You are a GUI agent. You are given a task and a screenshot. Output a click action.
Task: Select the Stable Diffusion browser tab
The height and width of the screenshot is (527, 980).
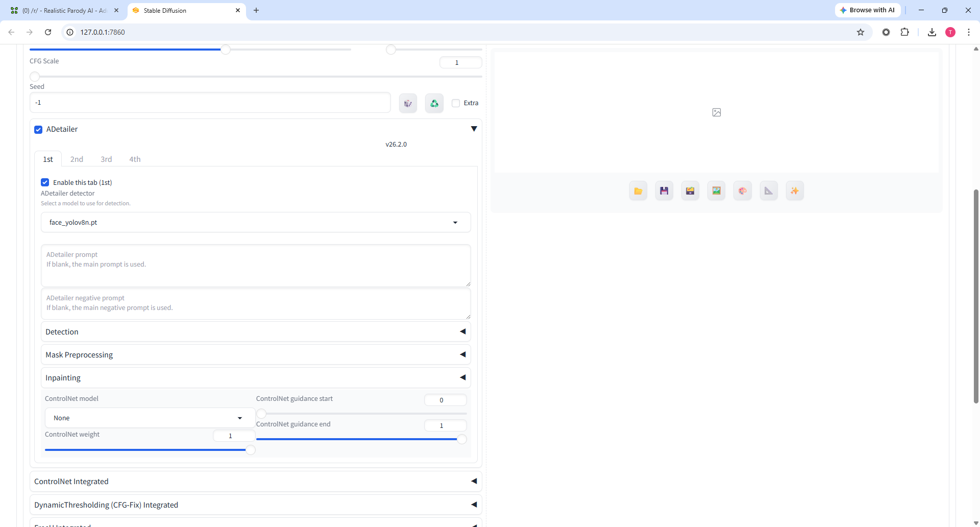(186, 10)
